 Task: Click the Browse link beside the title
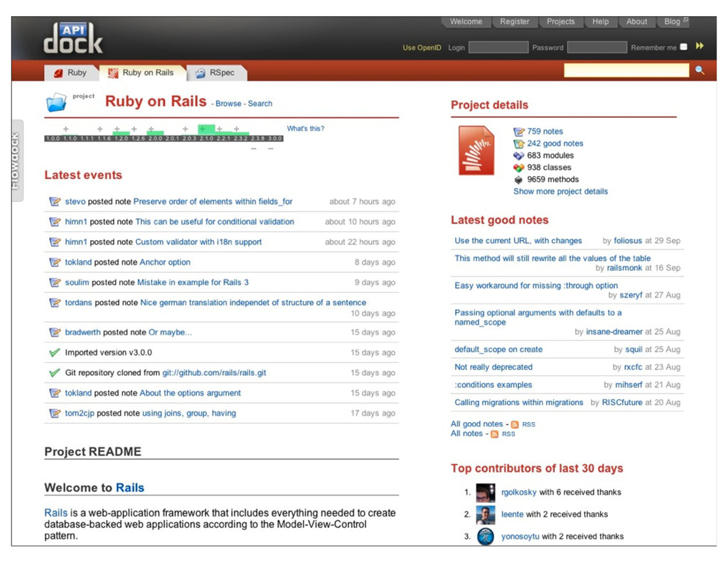pos(228,104)
